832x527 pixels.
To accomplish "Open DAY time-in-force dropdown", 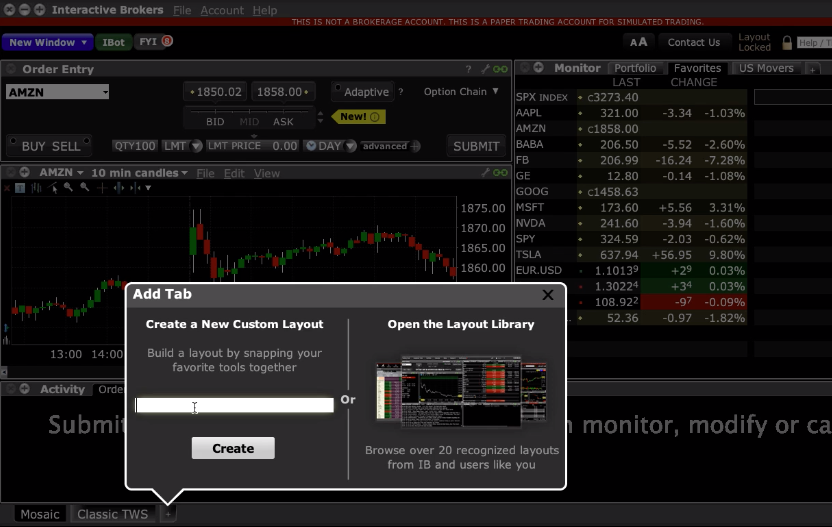I will 350,146.
